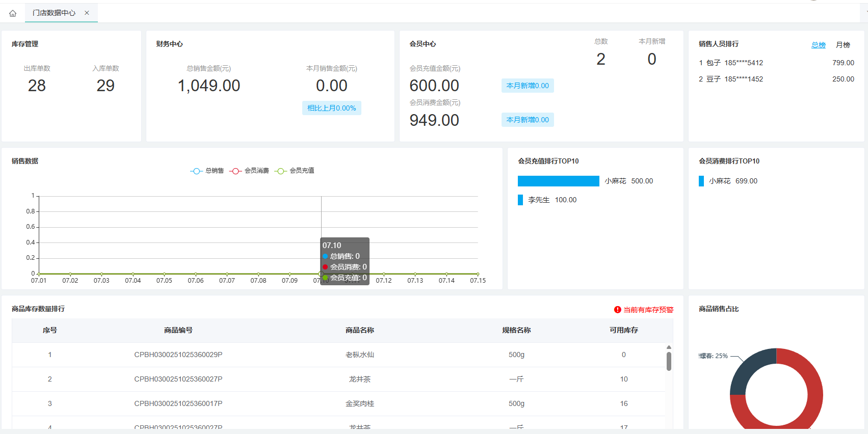Click the red inventory warning icon
The width and height of the screenshot is (868, 434).
point(618,310)
